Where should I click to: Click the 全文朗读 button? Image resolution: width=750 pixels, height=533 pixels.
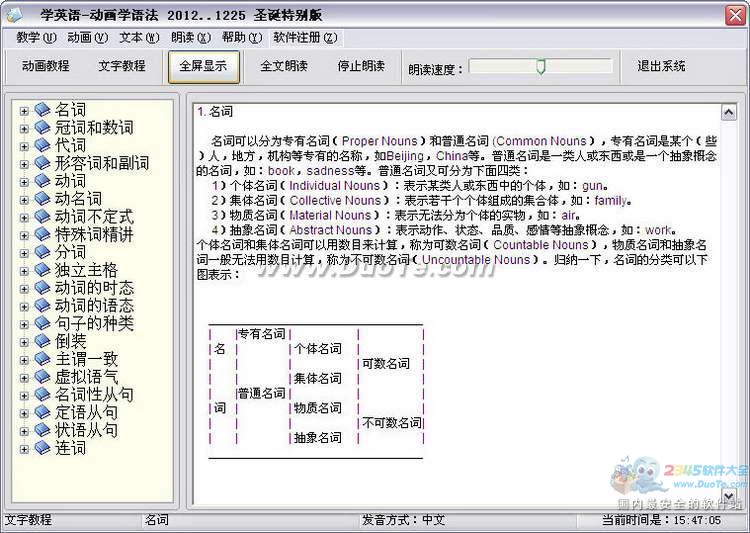click(284, 66)
